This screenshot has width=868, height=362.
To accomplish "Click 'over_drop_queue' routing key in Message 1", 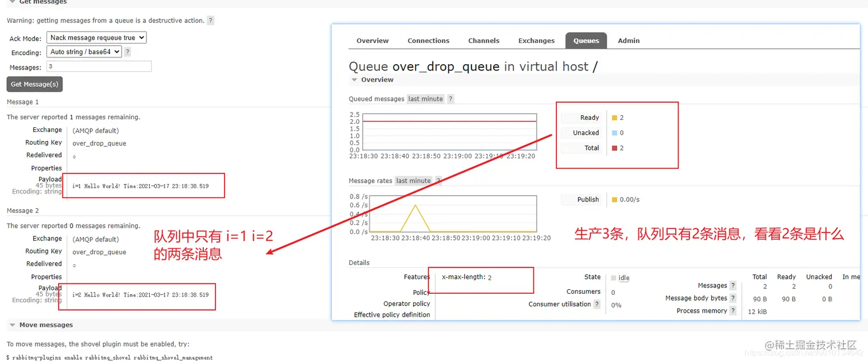I will tap(99, 143).
